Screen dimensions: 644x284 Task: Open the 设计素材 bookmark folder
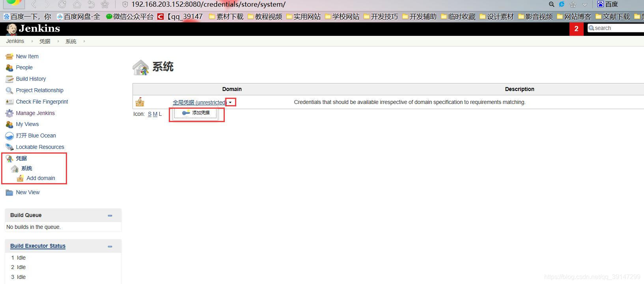pyautogui.click(x=497, y=17)
